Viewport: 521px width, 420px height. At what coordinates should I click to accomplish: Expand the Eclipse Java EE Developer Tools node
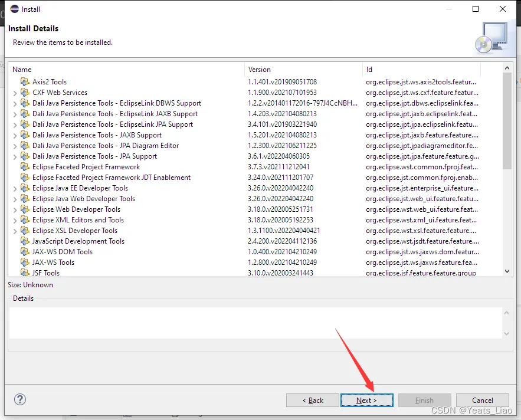pos(15,189)
